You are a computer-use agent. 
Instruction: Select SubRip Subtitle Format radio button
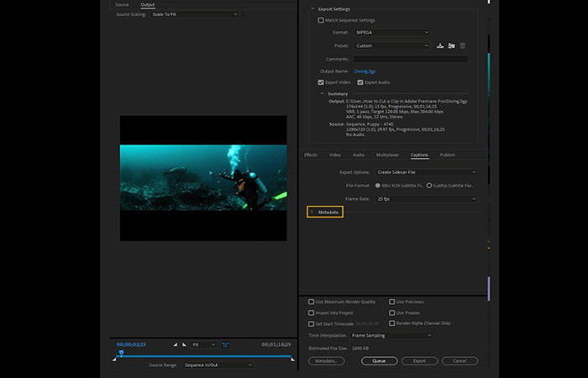(x=429, y=186)
